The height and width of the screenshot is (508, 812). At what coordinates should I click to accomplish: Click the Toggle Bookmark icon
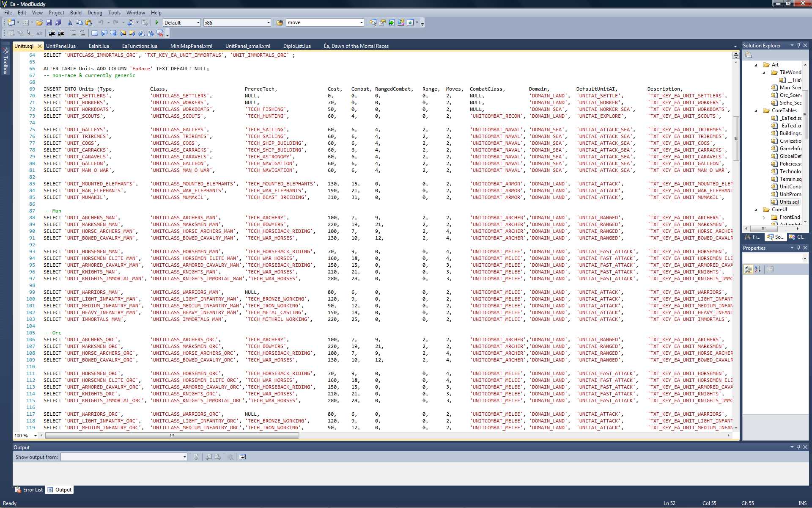(95, 33)
